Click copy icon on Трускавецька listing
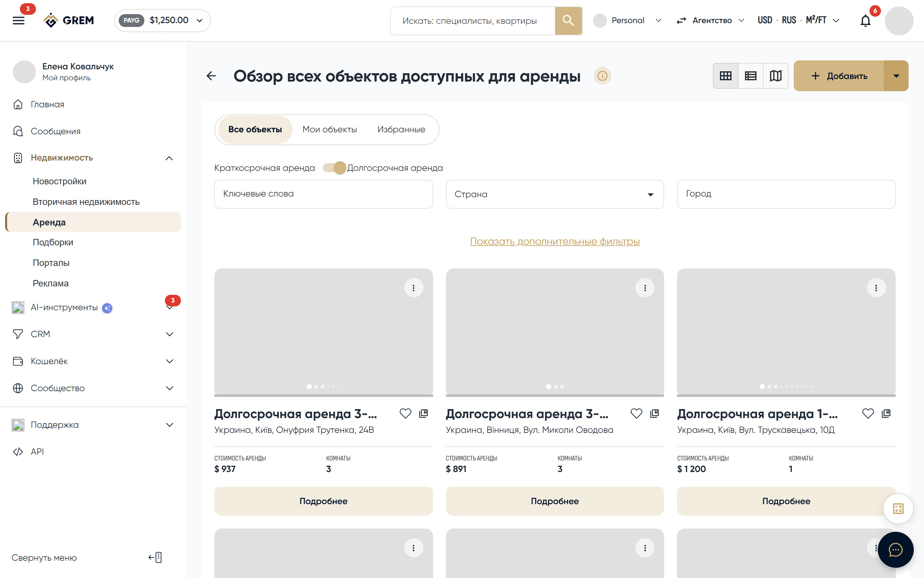 pyautogui.click(x=886, y=413)
